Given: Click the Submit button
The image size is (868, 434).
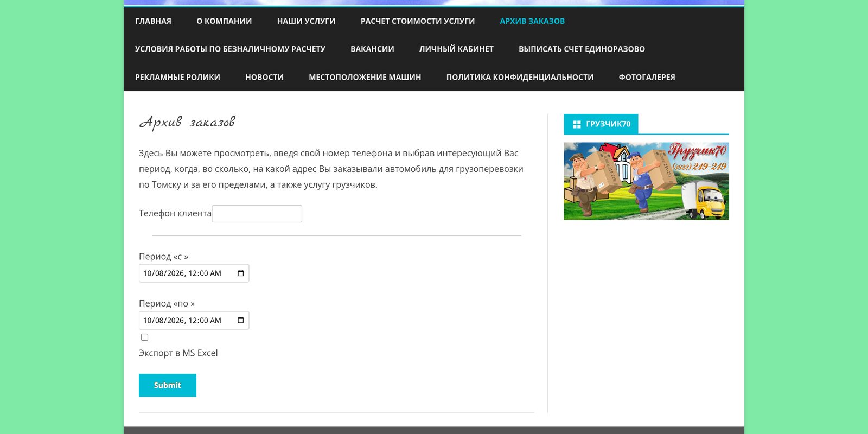Looking at the screenshot, I should pyautogui.click(x=168, y=385).
